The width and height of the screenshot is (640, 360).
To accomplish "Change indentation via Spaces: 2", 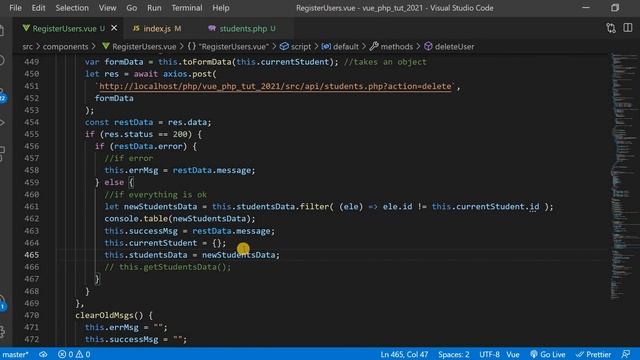I will (x=453, y=354).
